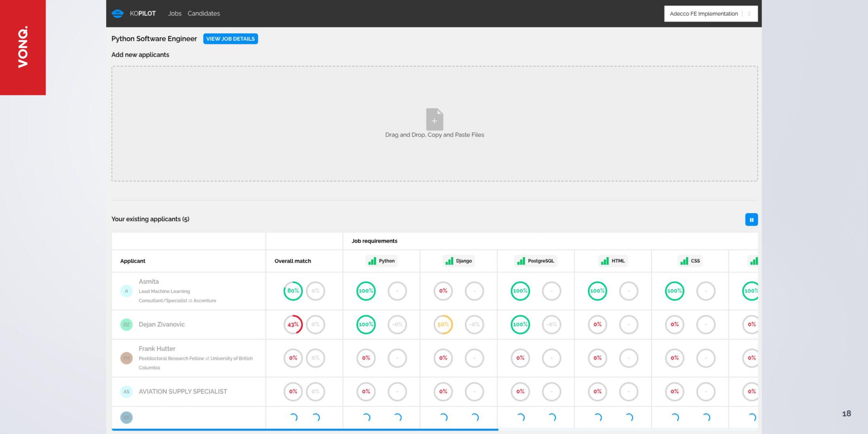Click the AS avatar for Aviation Supply Specialist
The width and height of the screenshot is (868, 434).
point(126,391)
